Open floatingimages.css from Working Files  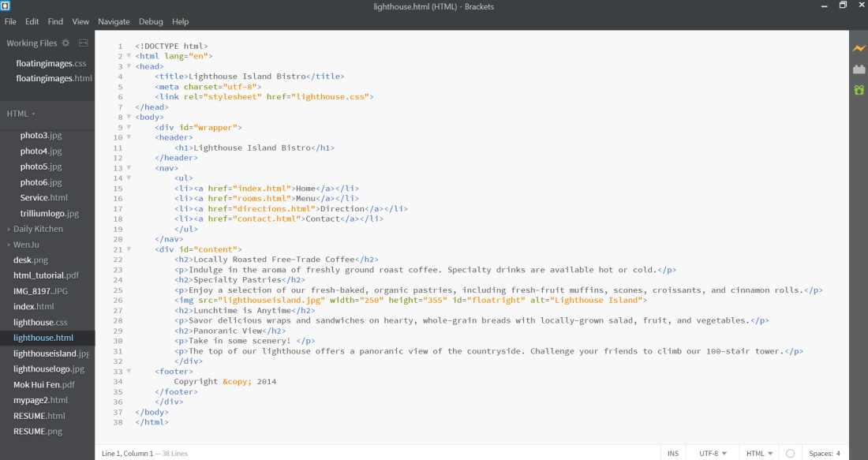click(x=52, y=63)
